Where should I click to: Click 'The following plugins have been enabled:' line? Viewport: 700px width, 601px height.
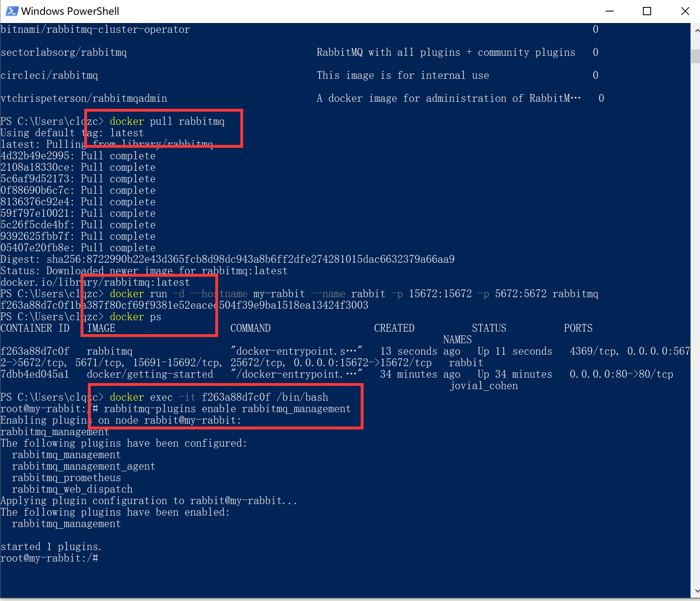coord(115,512)
